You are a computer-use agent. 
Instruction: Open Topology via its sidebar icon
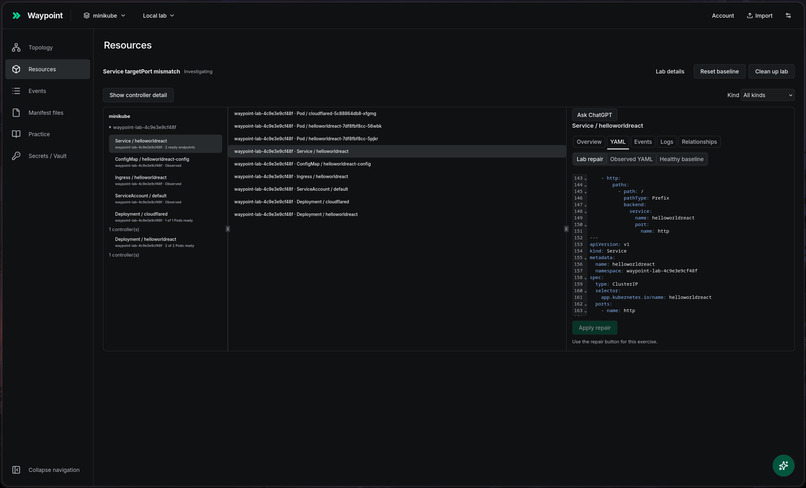pos(16,47)
